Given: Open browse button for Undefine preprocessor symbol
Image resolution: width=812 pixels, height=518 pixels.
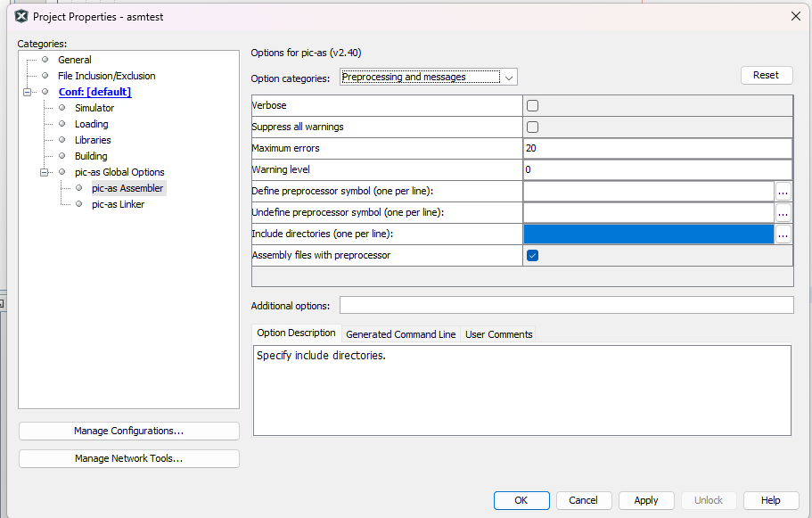Looking at the screenshot, I should 783,213.
